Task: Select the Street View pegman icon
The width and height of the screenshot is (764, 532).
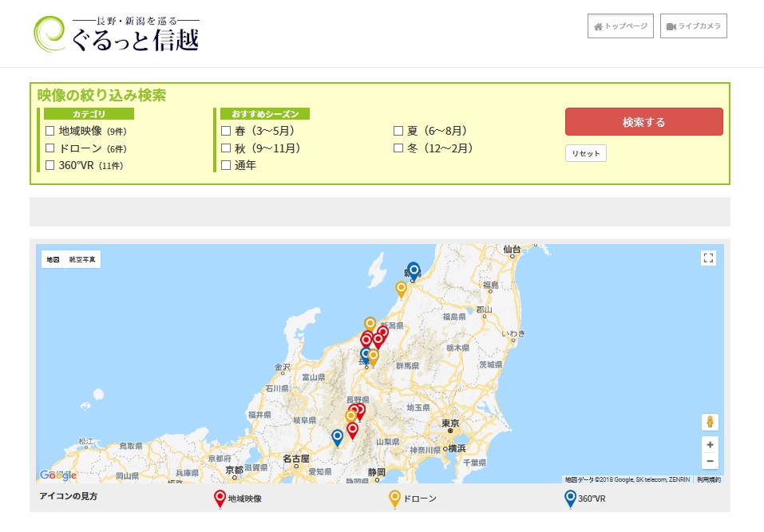Action: 710,422
